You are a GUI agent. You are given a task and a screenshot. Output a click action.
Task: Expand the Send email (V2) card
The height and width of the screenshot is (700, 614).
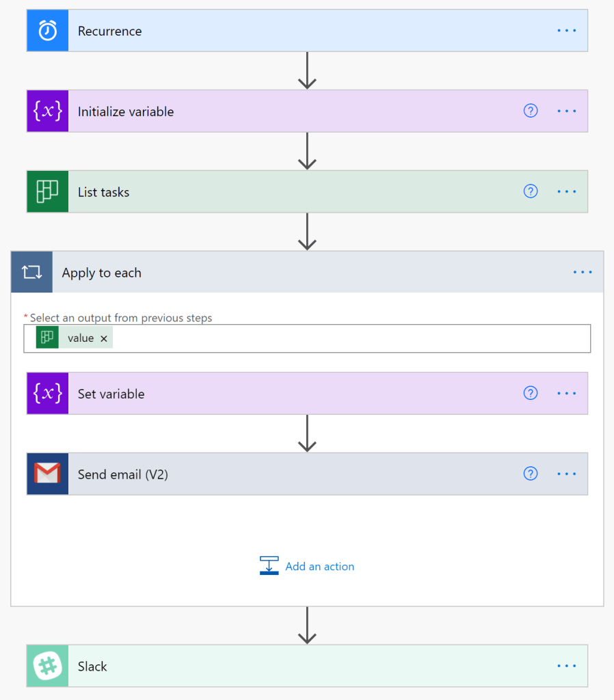[273, 474]
